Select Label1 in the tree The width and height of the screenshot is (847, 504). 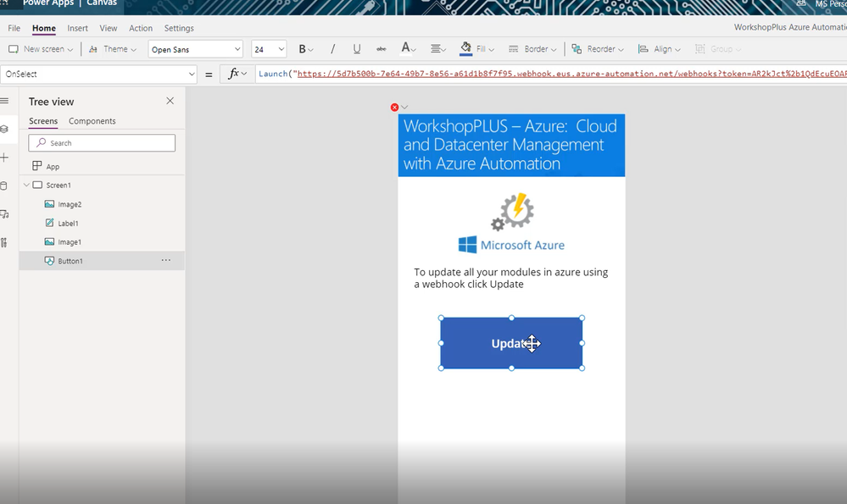68,224
